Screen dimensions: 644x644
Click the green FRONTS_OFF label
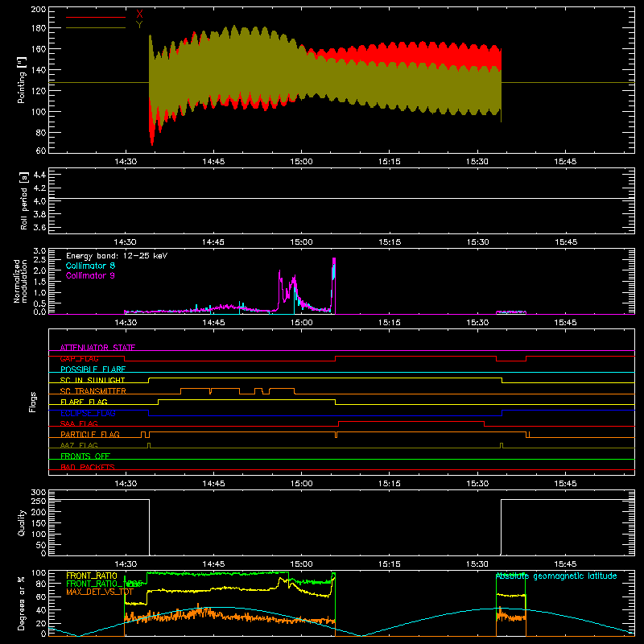[x=85, y=456]
